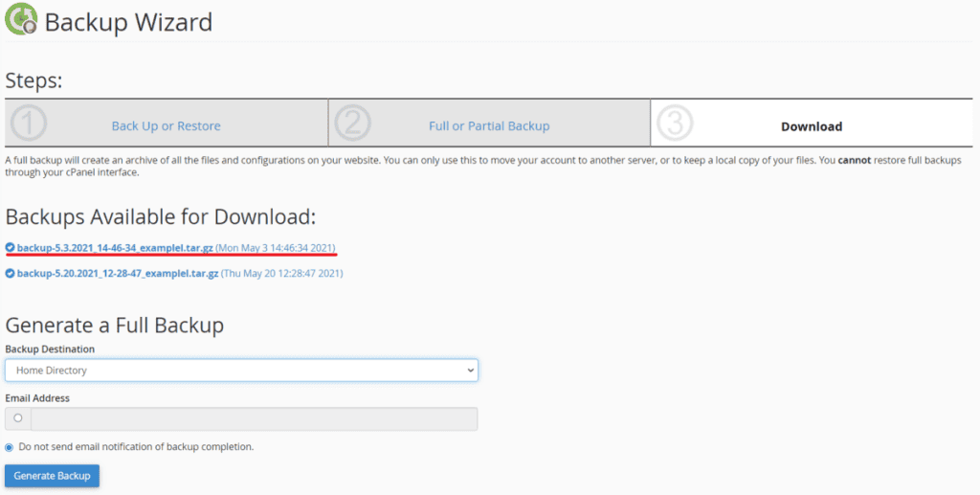The image size is (980, 495).
Task: Open the Backup Destination dropdown
Action: tap(241, 370)
